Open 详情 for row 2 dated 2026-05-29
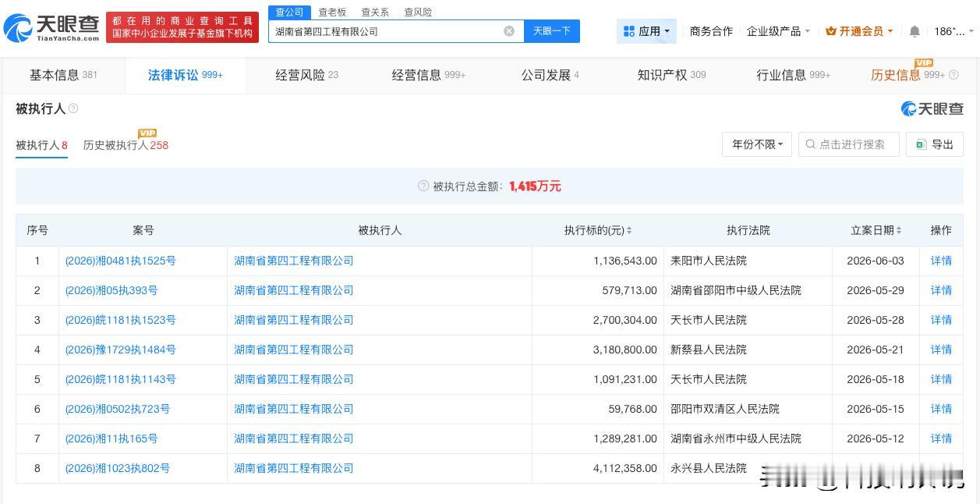 point(941,290)
